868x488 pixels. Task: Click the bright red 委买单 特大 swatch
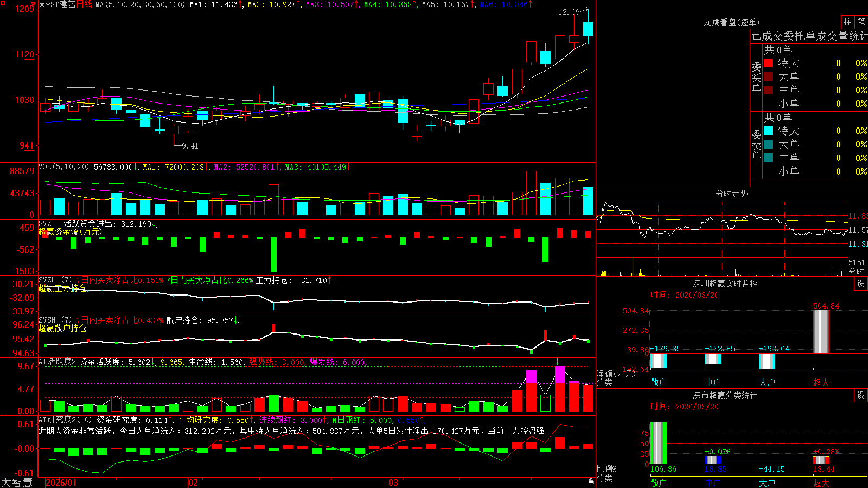(x=768, y=63)
